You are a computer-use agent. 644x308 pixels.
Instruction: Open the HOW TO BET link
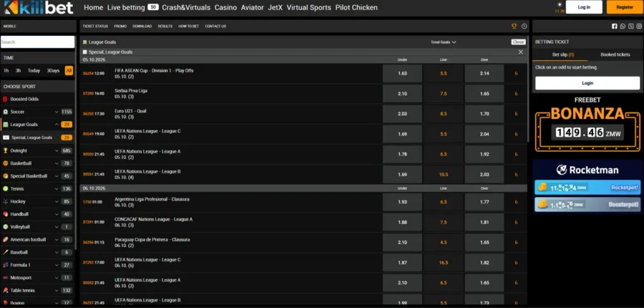tap(189, 26)
